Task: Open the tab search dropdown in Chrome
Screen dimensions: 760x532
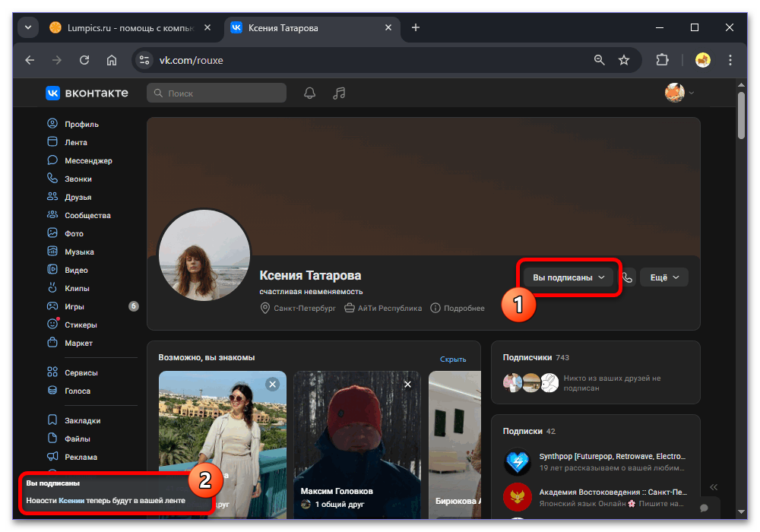Action: click(28, 27)
